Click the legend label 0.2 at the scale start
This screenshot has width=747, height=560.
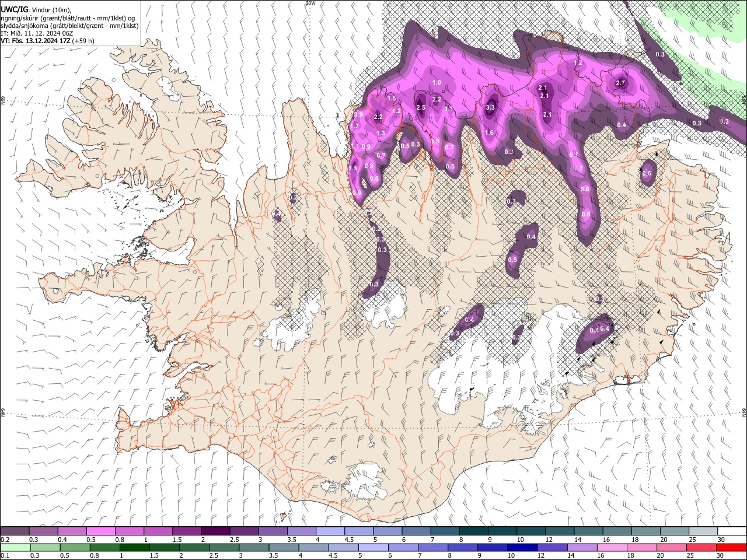click(5, 540)
